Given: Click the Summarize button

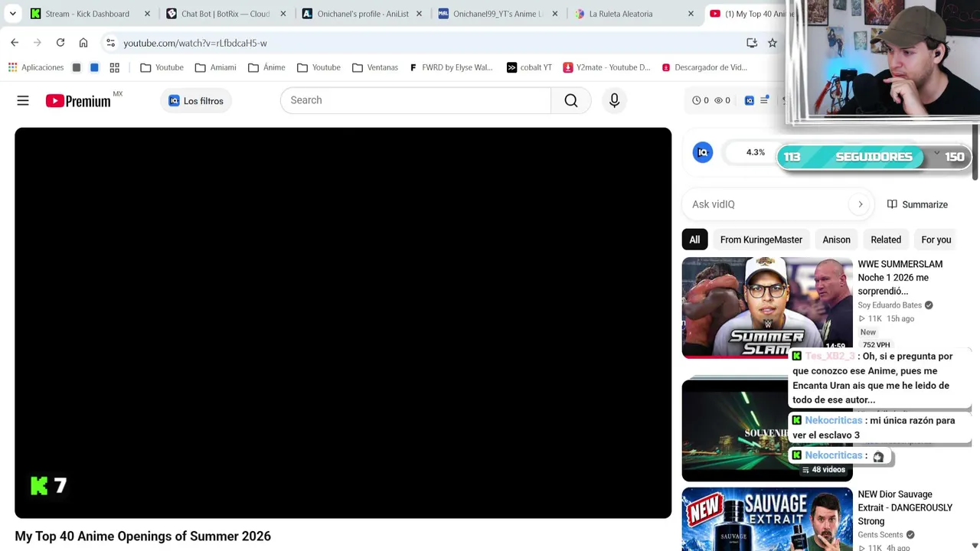Looking at the screenshot, I should 917,204.
